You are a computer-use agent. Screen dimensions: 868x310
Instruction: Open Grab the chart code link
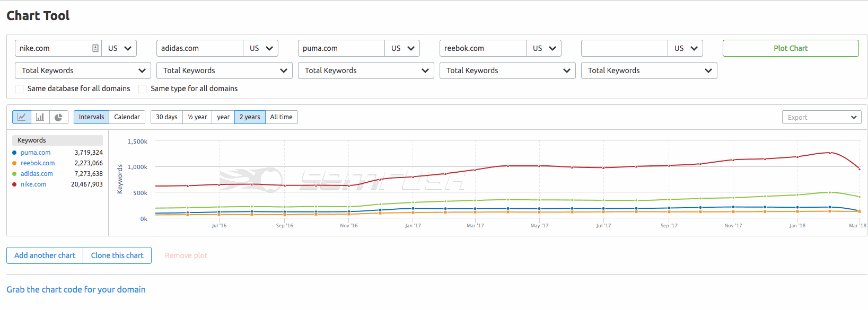point(76,289)
